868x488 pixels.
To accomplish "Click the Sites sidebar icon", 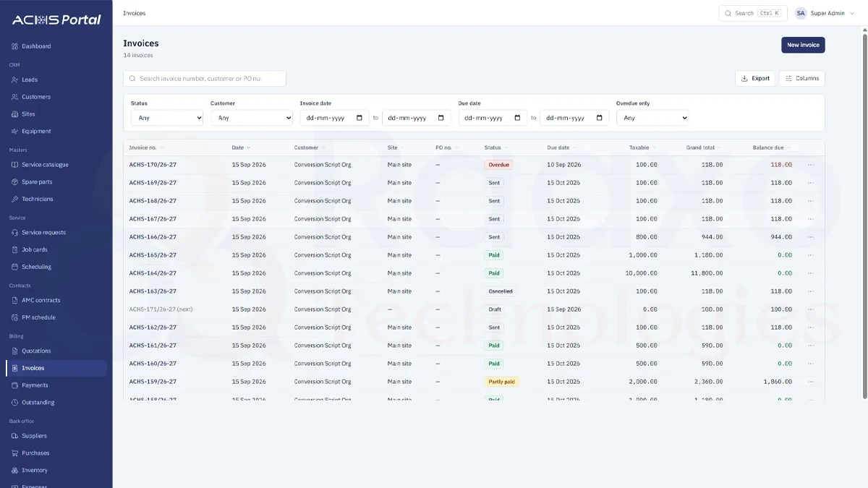I will 14,114.
